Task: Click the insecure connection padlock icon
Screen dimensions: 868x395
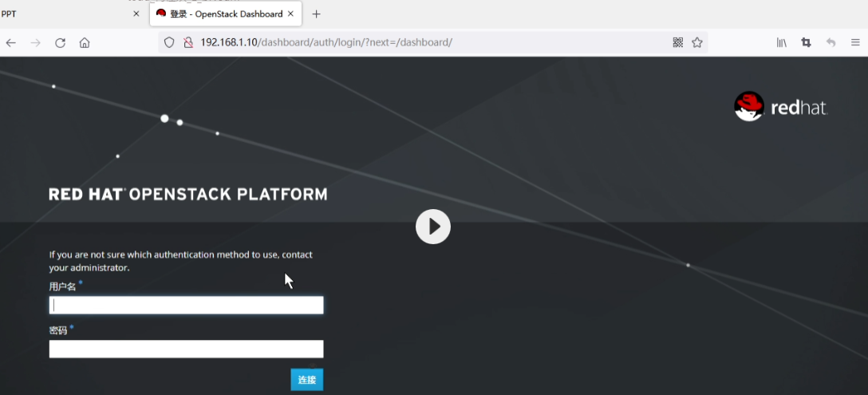Action: [x=188, y=42]
